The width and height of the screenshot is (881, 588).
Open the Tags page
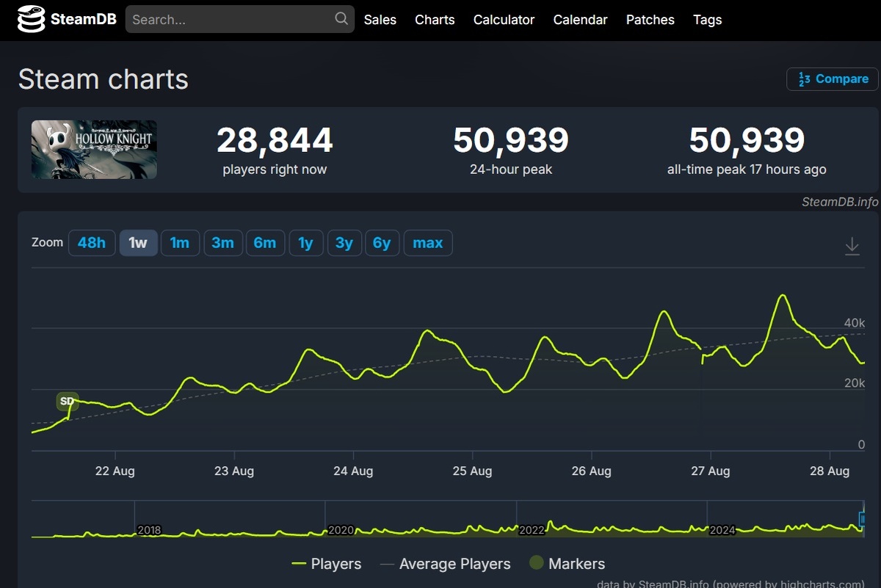tap(707, 20)
